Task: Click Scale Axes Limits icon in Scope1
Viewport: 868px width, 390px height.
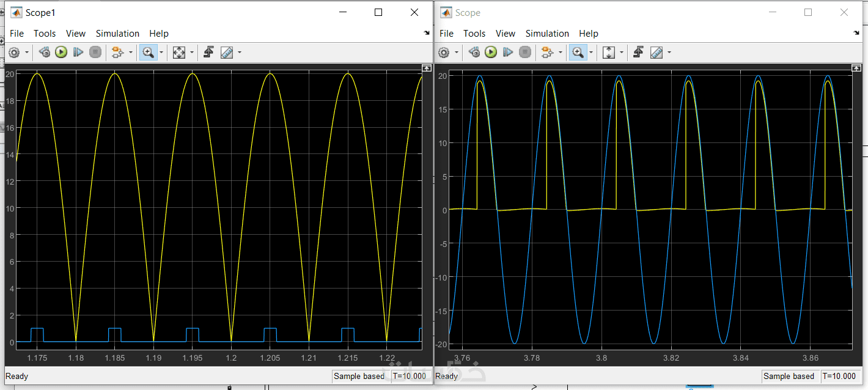Action: click(x=178, y=53)
